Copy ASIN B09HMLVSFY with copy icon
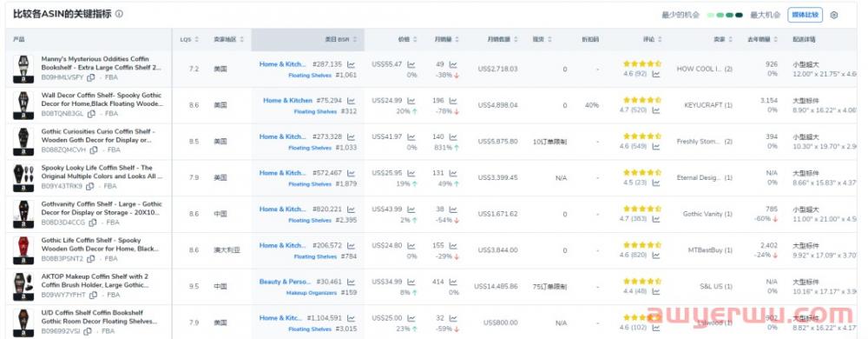 91,77
